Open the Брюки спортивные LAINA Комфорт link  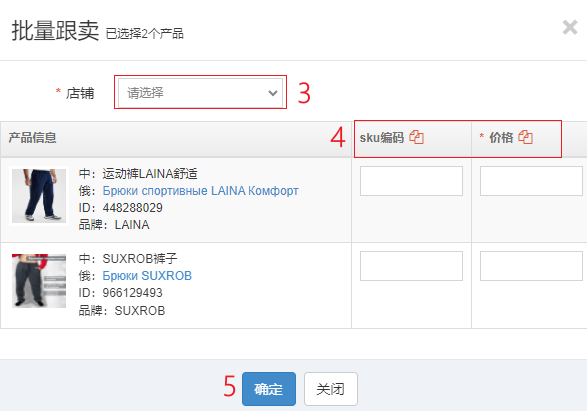click(201, 191)
